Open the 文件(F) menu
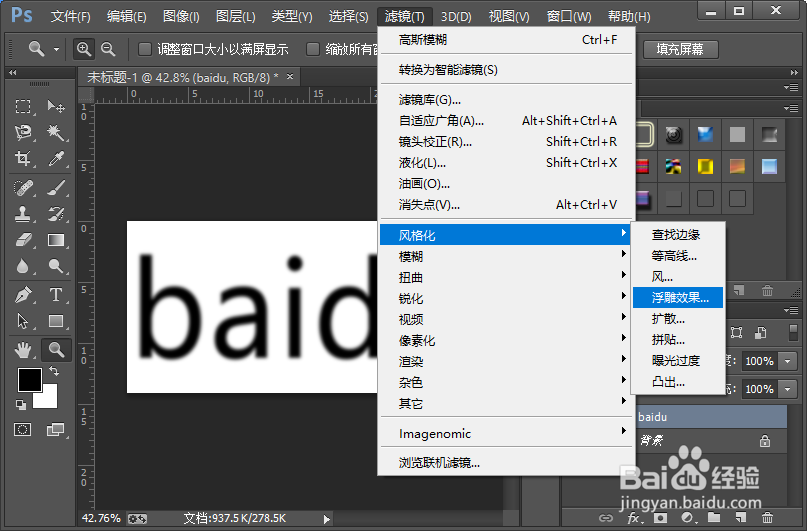Image resolution: width=807 pixels, height=531 pixels. (71, 16)
